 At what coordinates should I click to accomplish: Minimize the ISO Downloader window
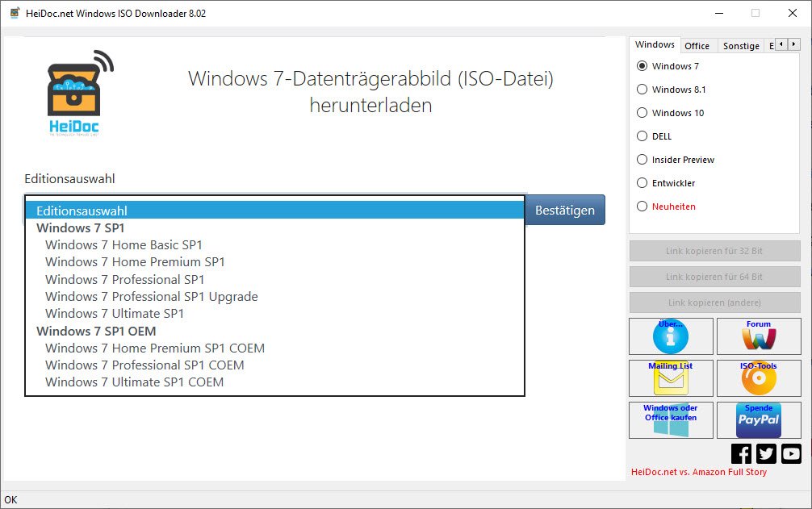click(x=719, y=13)
